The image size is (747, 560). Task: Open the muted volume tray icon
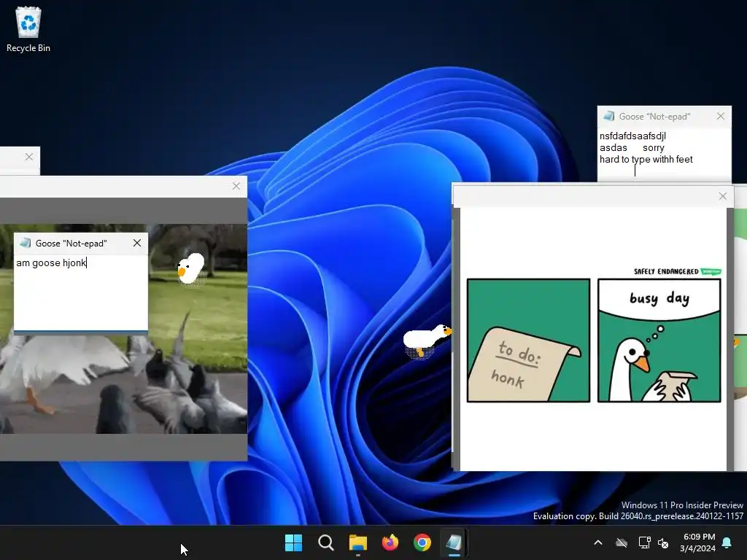click(662, 542)
